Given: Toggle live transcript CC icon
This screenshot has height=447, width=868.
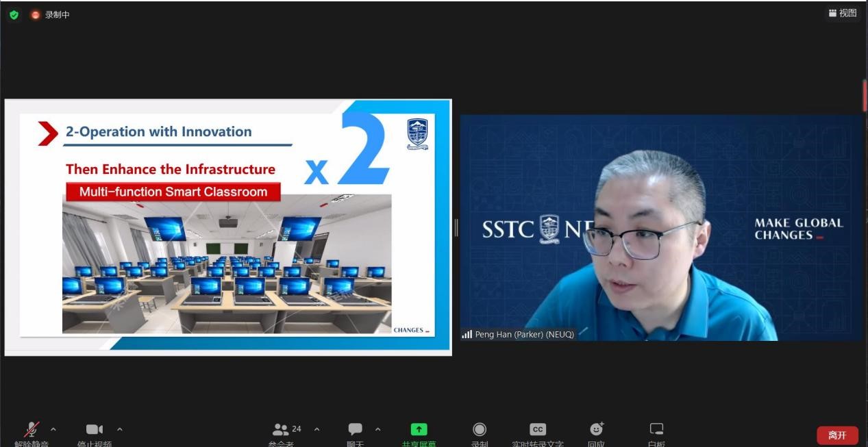Looking at the screenshot, I should point(538,429).
